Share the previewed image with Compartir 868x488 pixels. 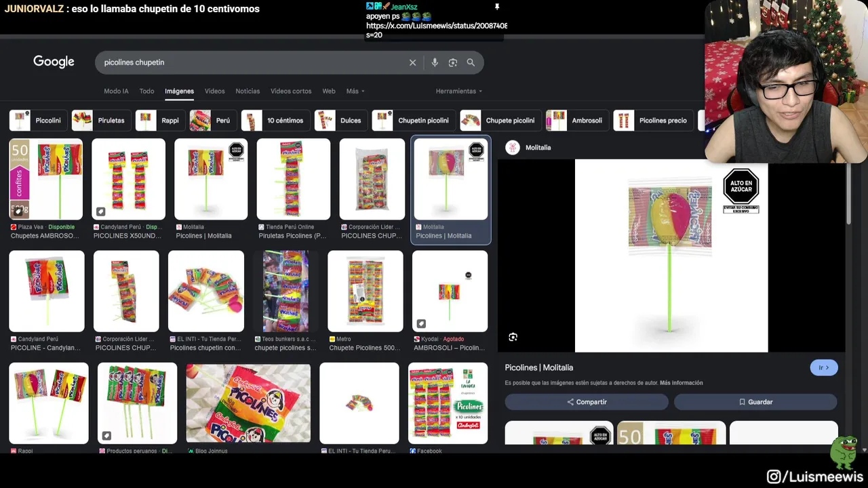[x=587, y=402]
